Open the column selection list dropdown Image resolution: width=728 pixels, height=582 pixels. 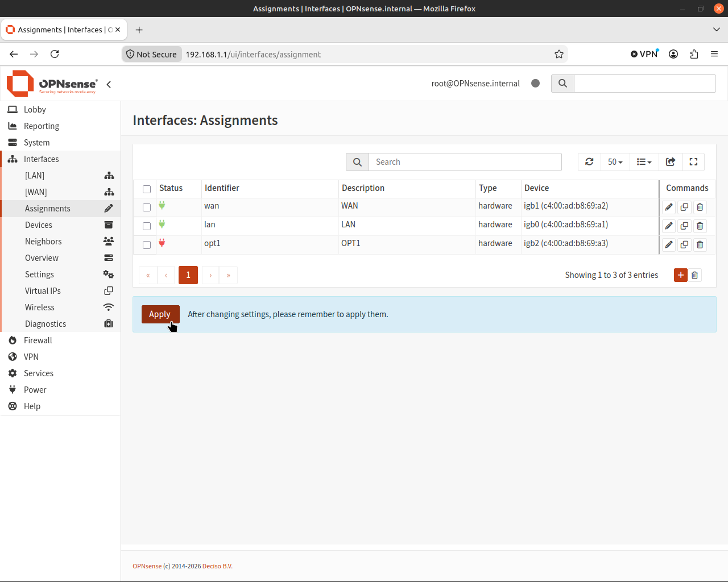coord(644,162)
